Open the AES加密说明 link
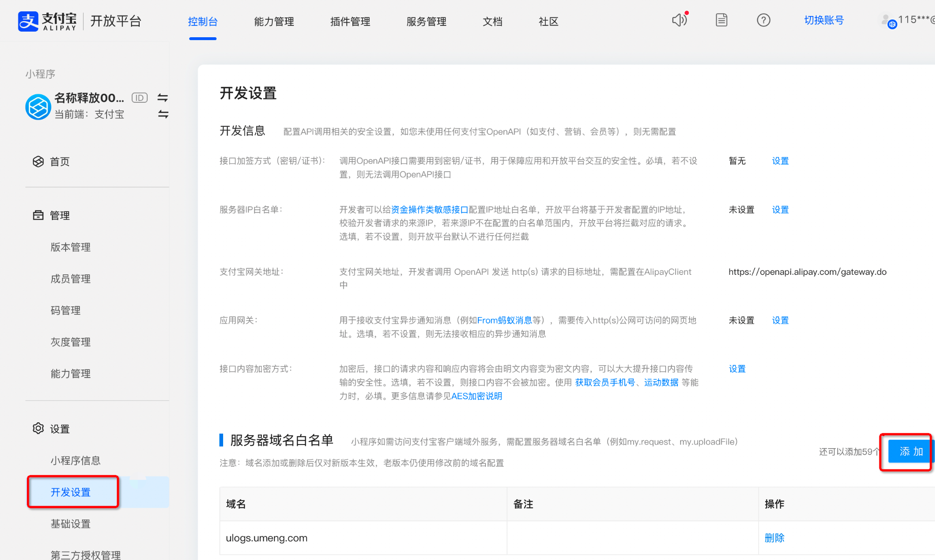This screenshot has height=560, width=935. click(x=476, y=396)
